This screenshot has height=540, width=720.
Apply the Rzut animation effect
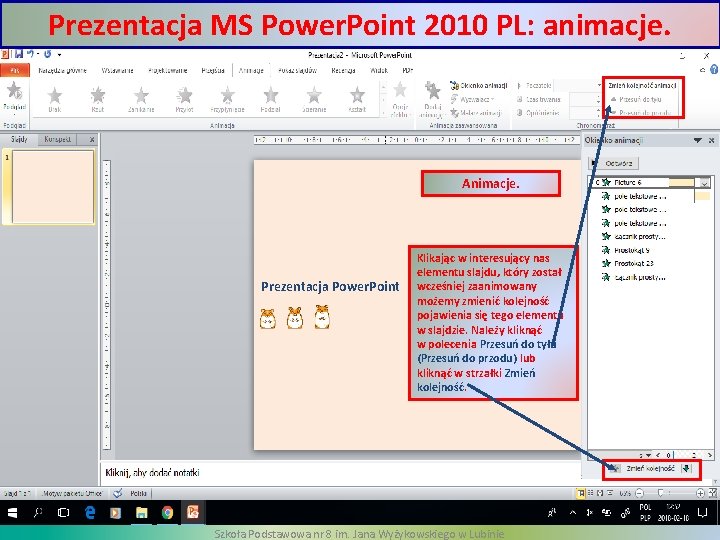(x=97, y=99)
